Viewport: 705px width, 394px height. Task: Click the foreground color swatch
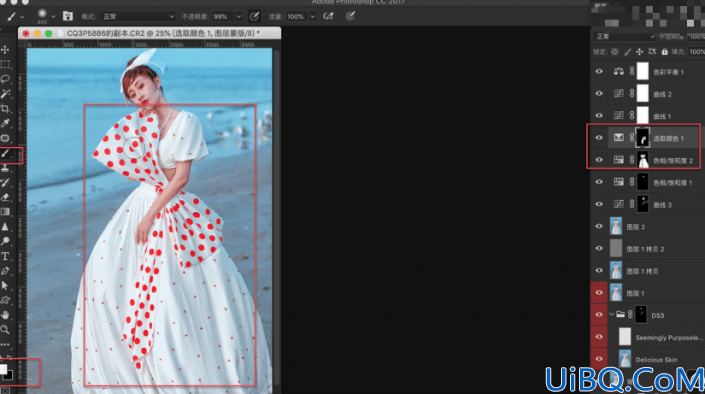pyautogui.click(x=3, y=369)
